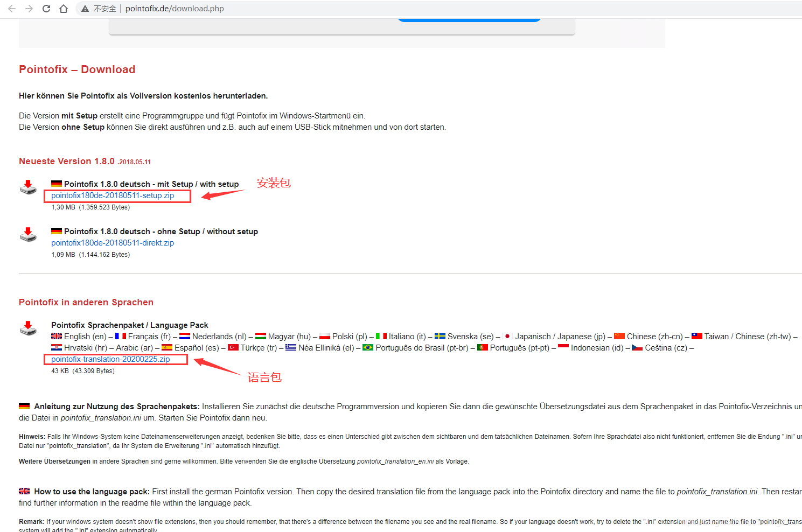Click the file size text '1,09 MB'
The height and width of the screenshot is (532, 802).
click(x=63, y=255)
